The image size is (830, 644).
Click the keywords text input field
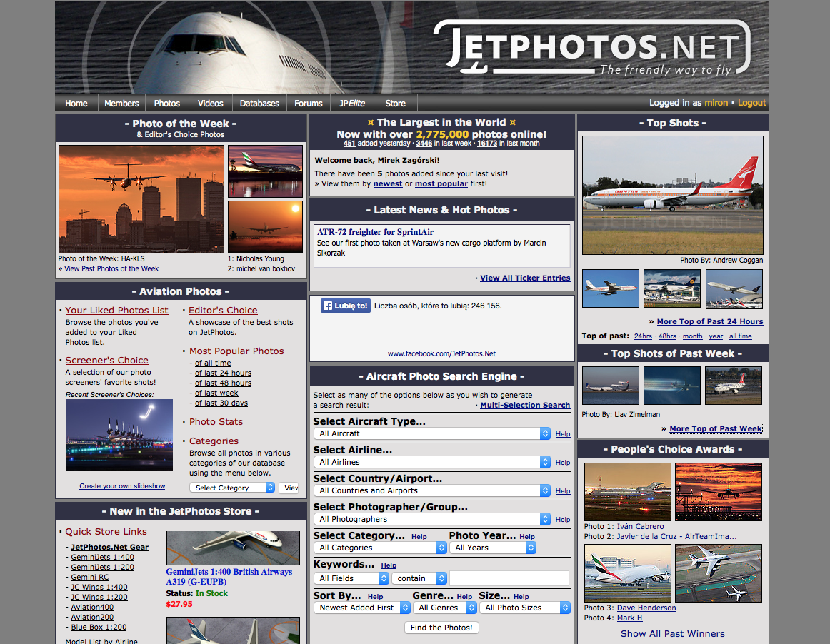pos(509,578)
